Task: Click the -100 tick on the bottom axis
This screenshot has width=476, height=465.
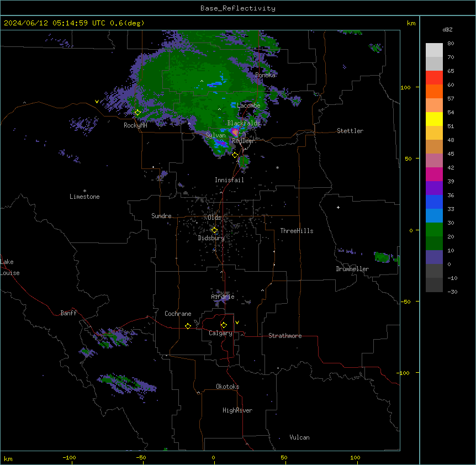Action: pos(69,458)
